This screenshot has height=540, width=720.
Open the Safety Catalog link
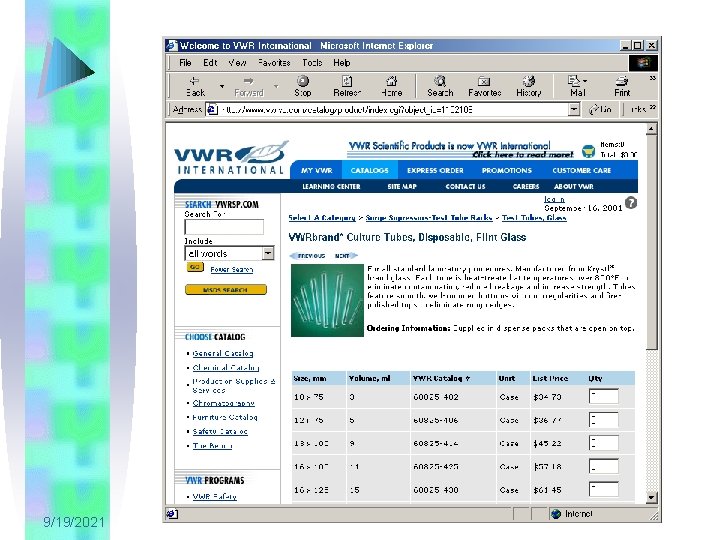coord(220,431)
